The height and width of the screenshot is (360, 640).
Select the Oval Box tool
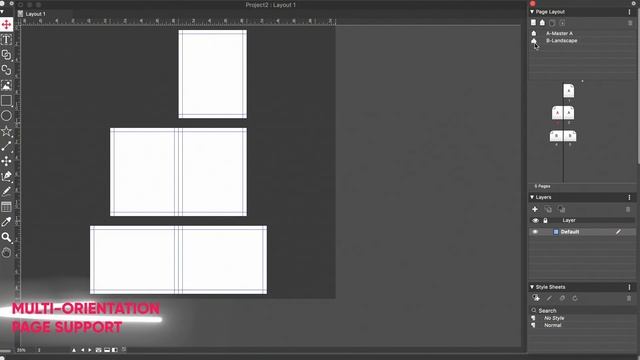[6, 116]
